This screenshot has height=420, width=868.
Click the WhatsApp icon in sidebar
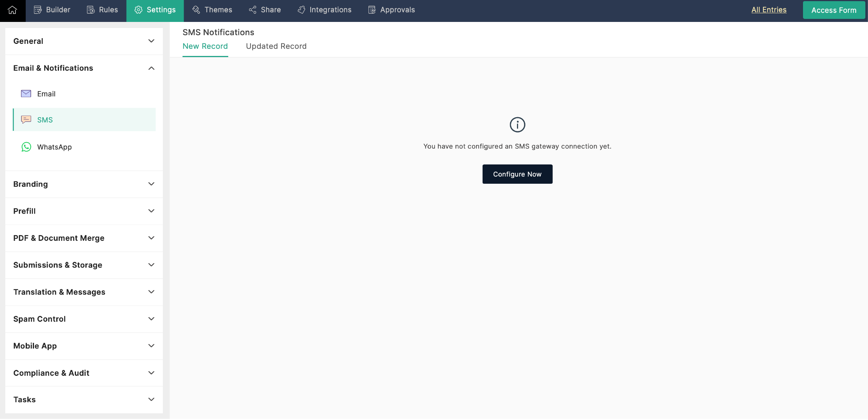point(26,147)
